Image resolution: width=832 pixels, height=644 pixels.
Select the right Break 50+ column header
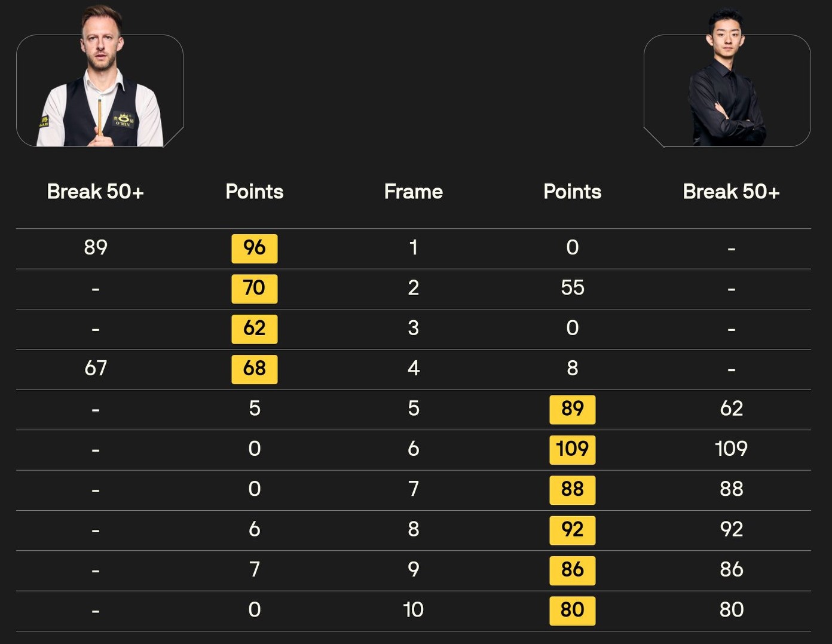731,192
